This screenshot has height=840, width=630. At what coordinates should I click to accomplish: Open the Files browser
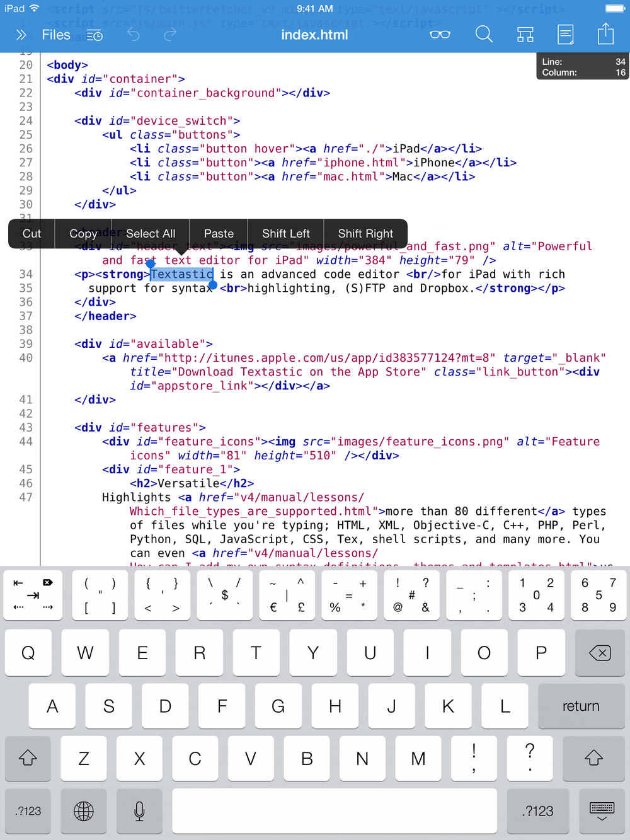tap(56, 35)
